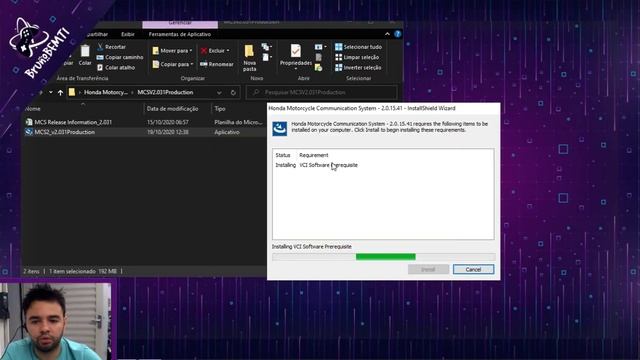Click the Fácil acesso icon below Novo item
This screenshot has height=360, width=640.
(265, 57)
